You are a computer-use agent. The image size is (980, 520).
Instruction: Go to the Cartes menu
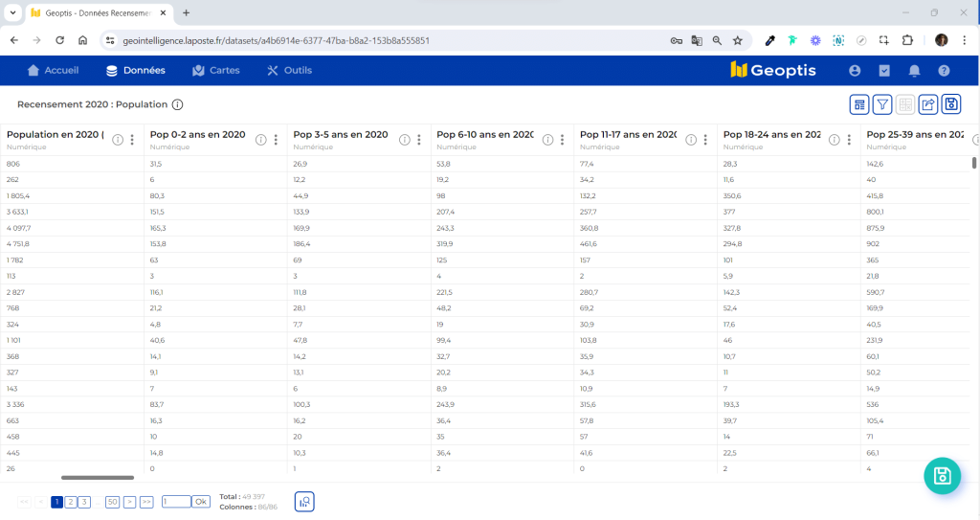coord(216,71)
